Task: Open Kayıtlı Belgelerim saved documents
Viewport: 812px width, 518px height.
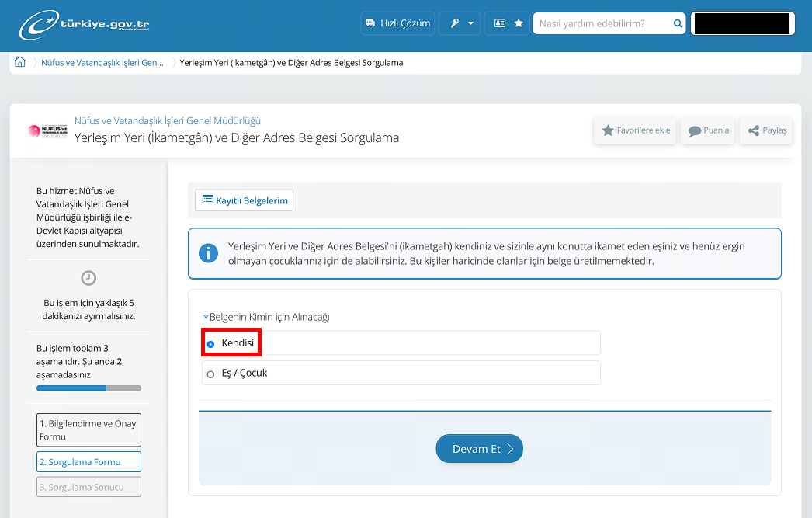Action: point(244,200)
